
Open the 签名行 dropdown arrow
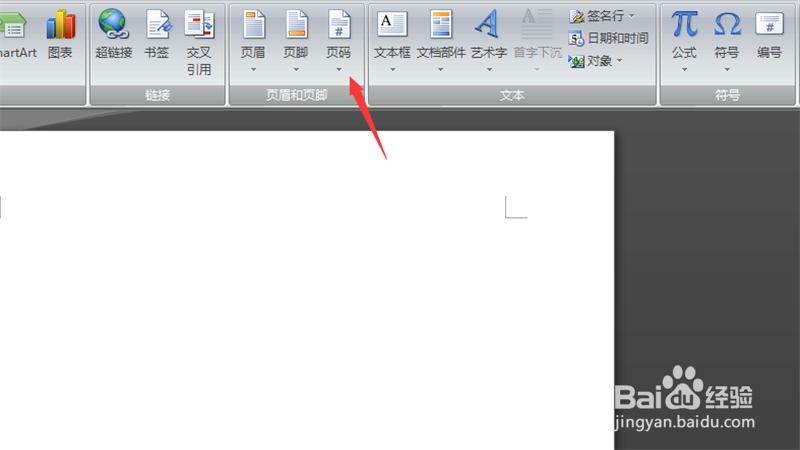tap(632, 16)
